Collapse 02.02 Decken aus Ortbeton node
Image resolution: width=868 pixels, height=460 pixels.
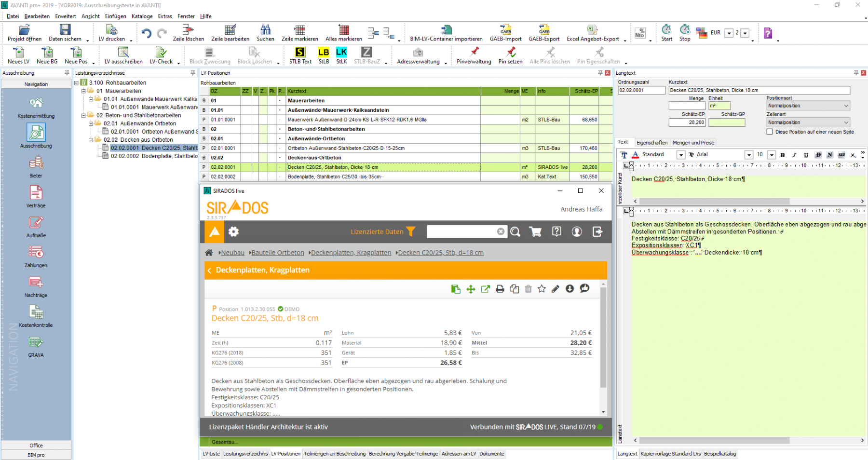click(x=91, y=140)
